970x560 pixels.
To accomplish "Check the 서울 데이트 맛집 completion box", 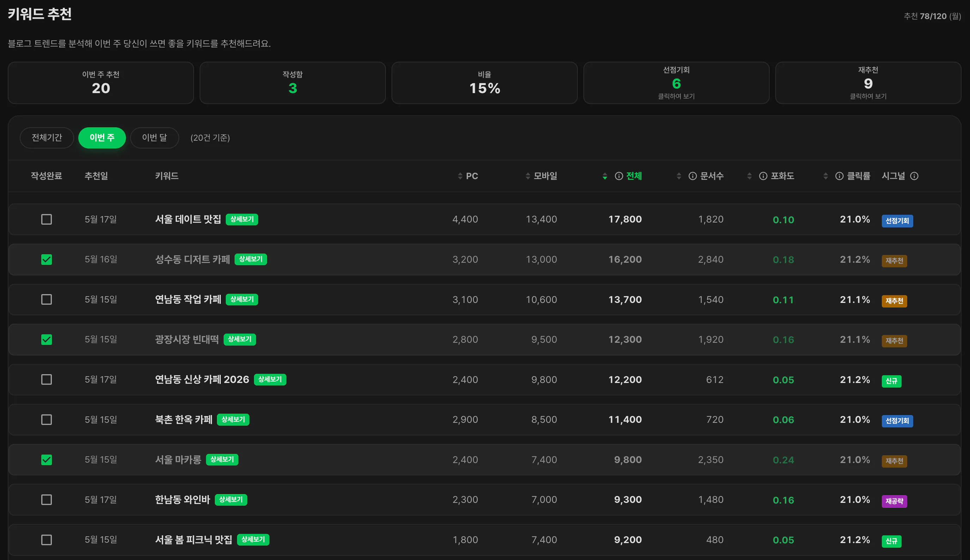I will (47, 219).
